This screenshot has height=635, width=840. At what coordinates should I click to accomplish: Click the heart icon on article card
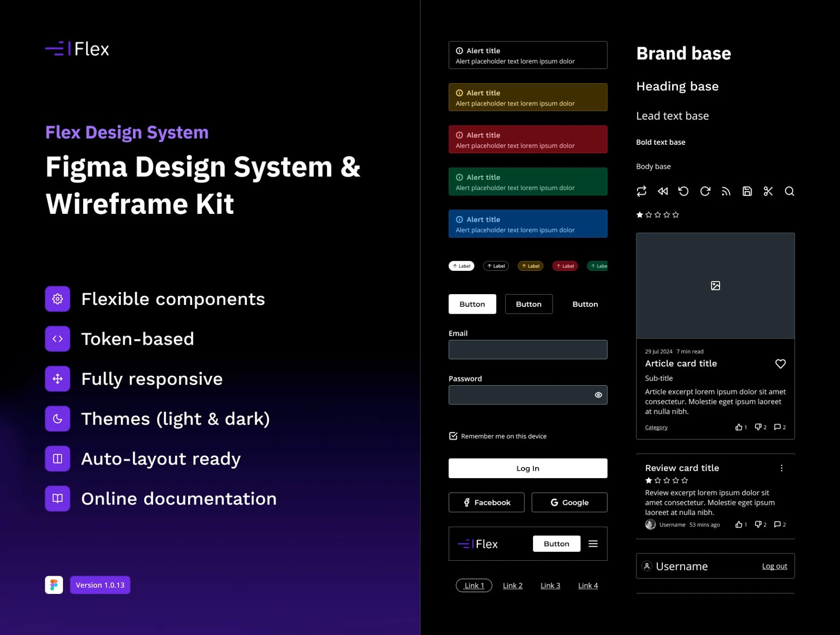780,364
